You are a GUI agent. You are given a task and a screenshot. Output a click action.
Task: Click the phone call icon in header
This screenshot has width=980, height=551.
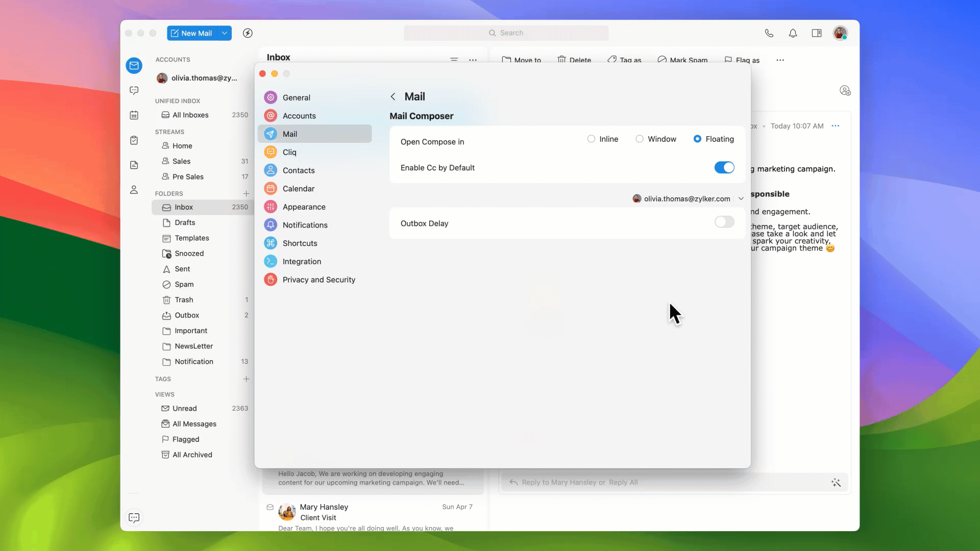[x=769, y=33]
